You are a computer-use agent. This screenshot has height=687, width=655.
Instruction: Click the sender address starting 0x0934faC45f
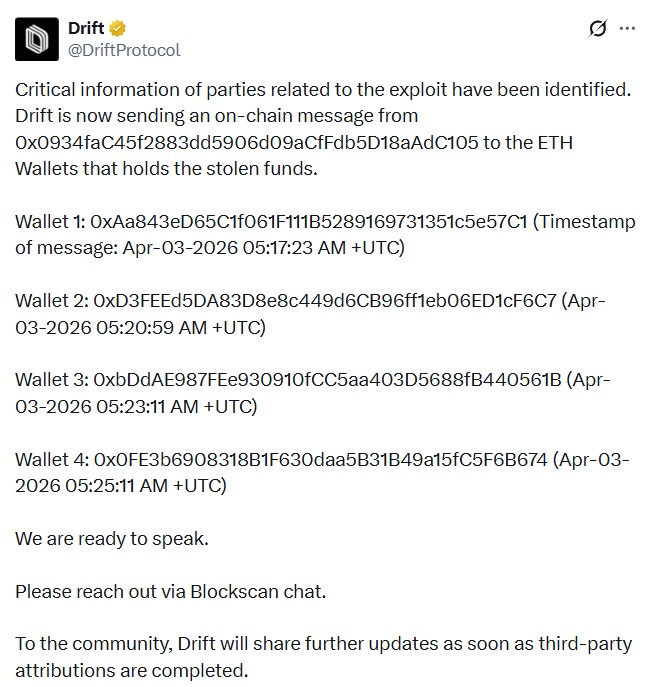(246, 142)
